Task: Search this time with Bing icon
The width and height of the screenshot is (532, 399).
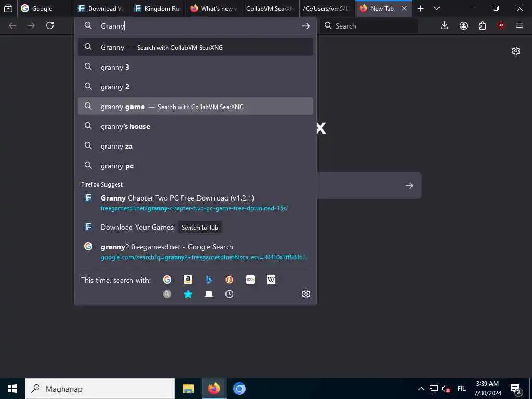Action: (209, 280)
